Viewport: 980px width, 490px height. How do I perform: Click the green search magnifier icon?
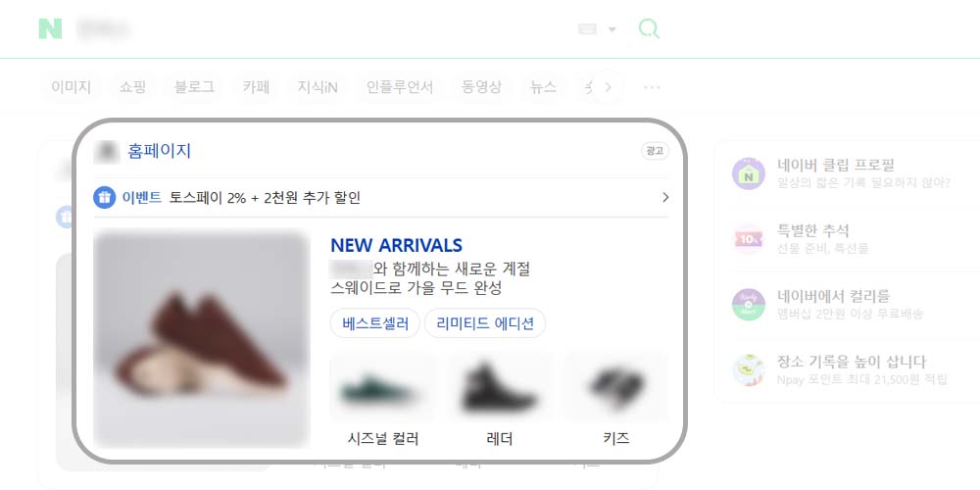pyautogui.click(x=649, y=28)
